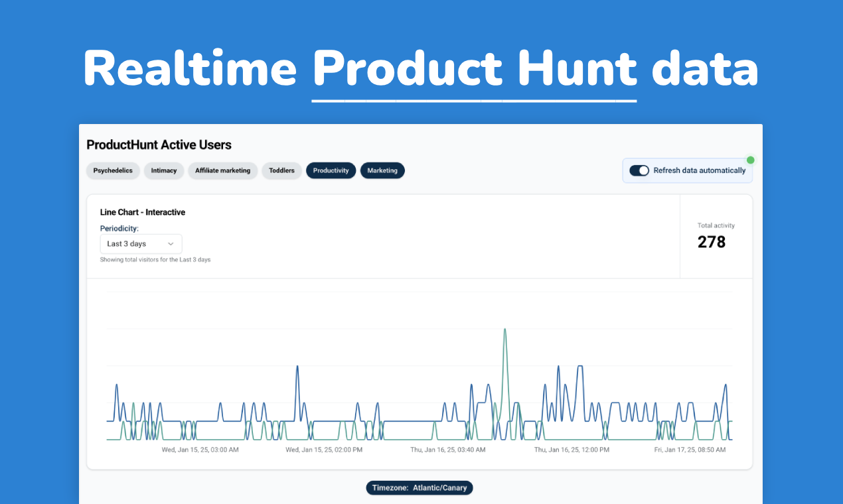Select the Affiliate marketing topic chip
The width and height of the screenshot is (843, 504).
[223, 170]
